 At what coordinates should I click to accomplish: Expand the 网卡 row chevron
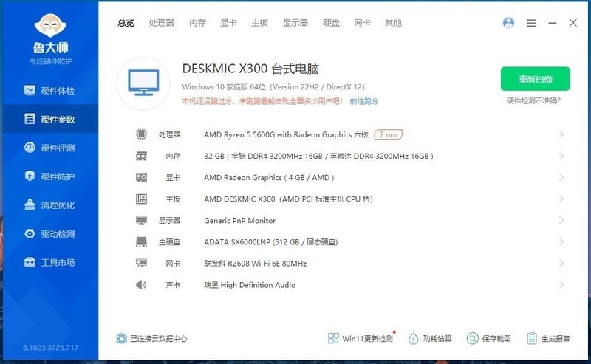pos(561,263)
